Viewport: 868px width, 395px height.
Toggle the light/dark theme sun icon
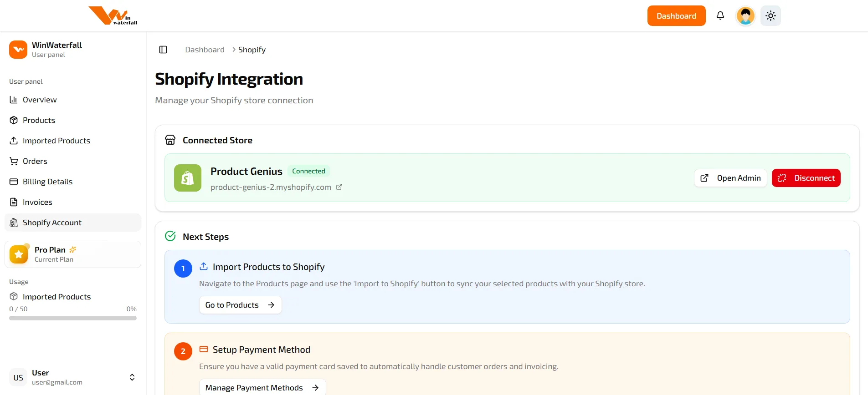tap(770, 16)
